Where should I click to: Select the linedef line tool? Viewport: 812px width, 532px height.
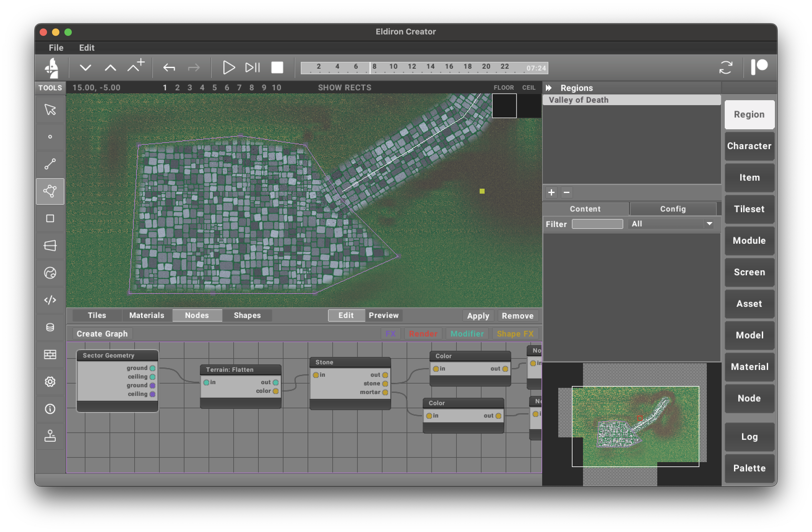coord(50,164)
